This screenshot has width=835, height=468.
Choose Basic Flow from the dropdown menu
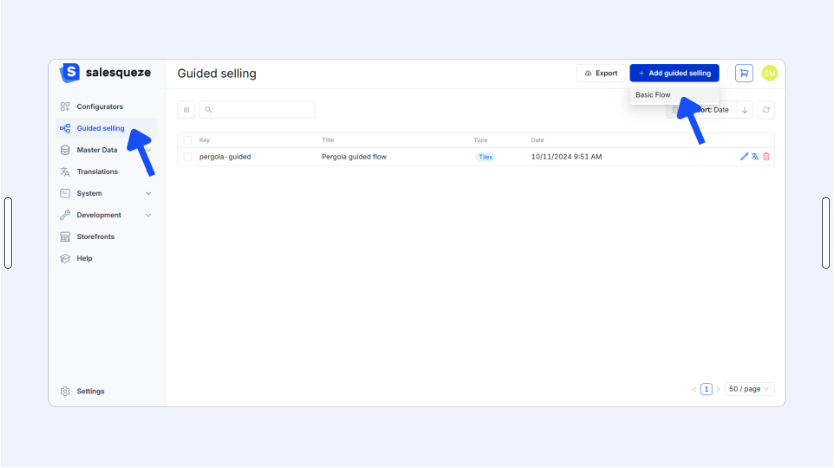pyautogui.click(x=653, y=95)
